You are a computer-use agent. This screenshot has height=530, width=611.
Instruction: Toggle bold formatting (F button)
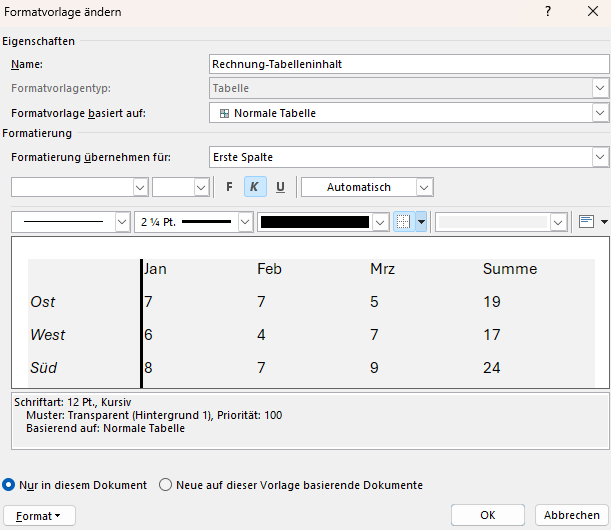pyautogui.click(x=229, y=187)
